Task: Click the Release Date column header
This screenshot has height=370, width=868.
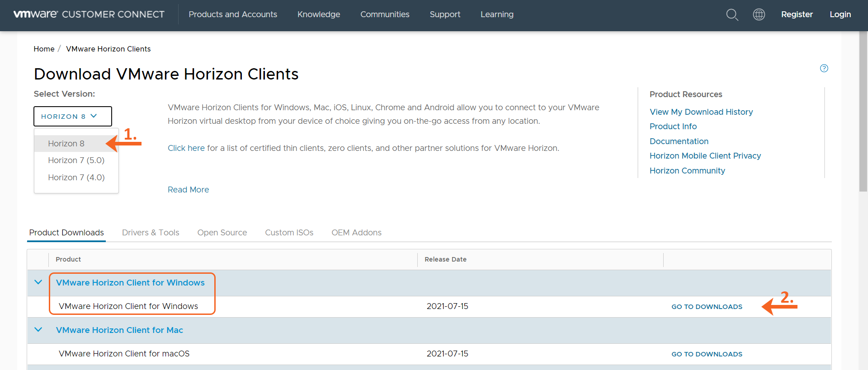Action: point(445,259)
